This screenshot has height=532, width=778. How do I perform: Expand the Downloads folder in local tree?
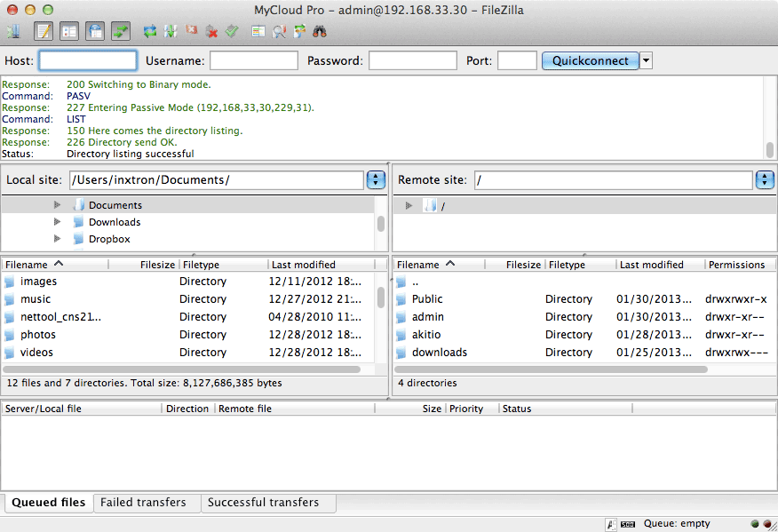[x=57, y=222]
